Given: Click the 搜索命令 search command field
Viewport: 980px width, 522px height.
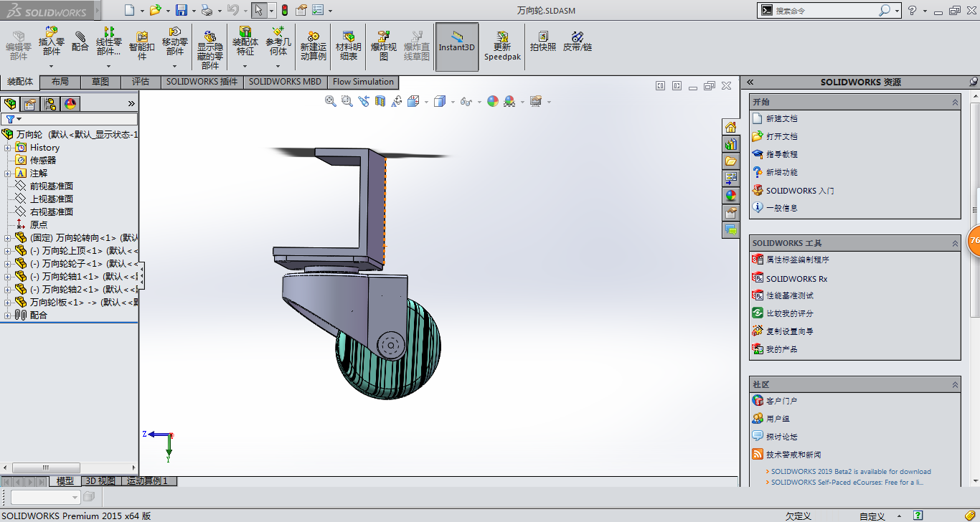Looking at the screenshot, I should point(825,11).
